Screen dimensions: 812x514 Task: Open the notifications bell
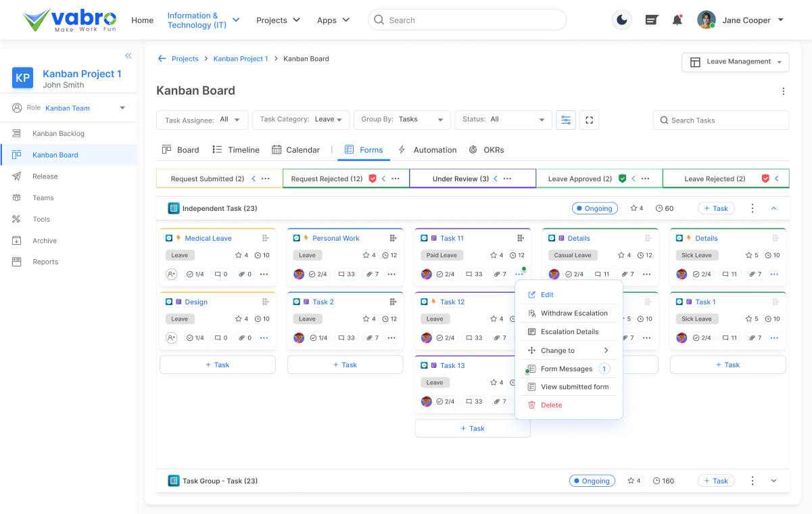click(x=677, y=20)
